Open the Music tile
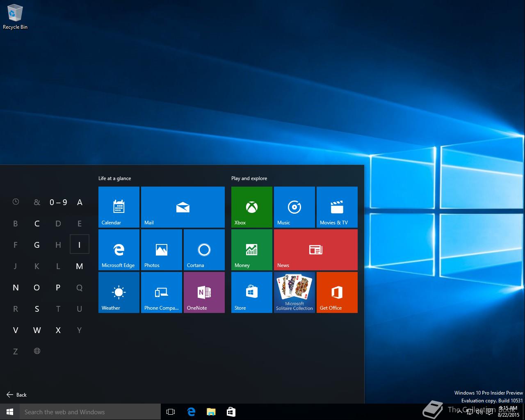 294,207
